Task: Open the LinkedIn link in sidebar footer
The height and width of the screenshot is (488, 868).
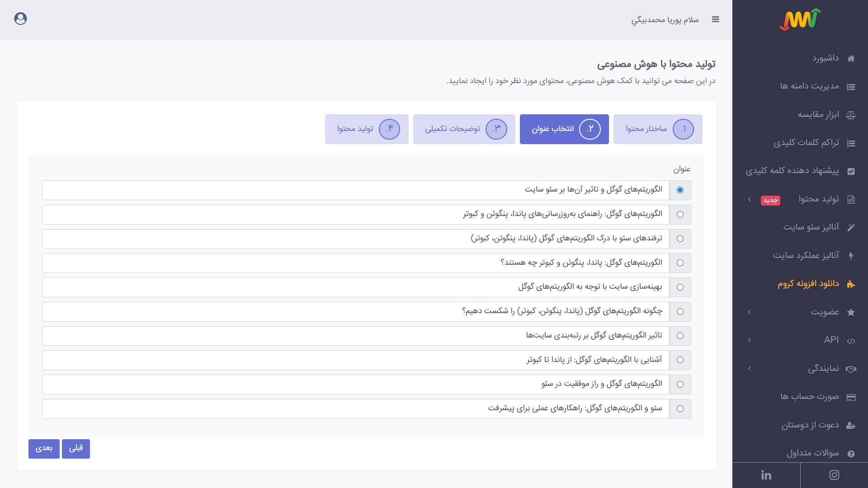Action: [766, 475]
